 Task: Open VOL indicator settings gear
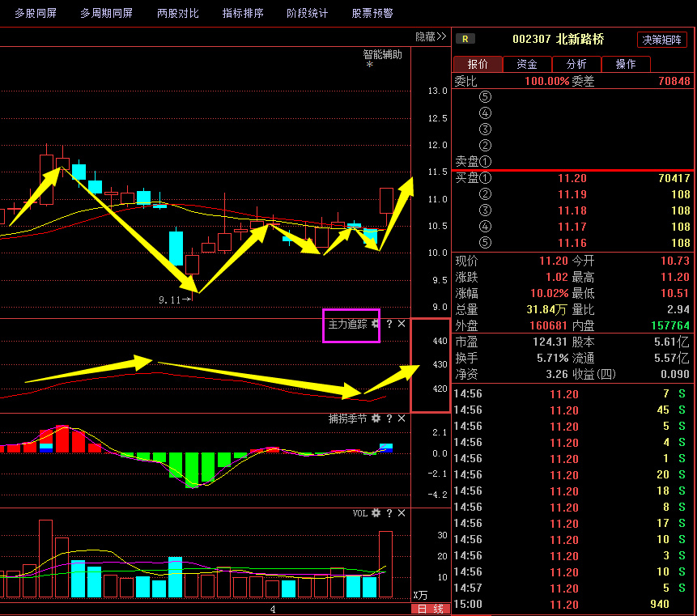[376, 513]
